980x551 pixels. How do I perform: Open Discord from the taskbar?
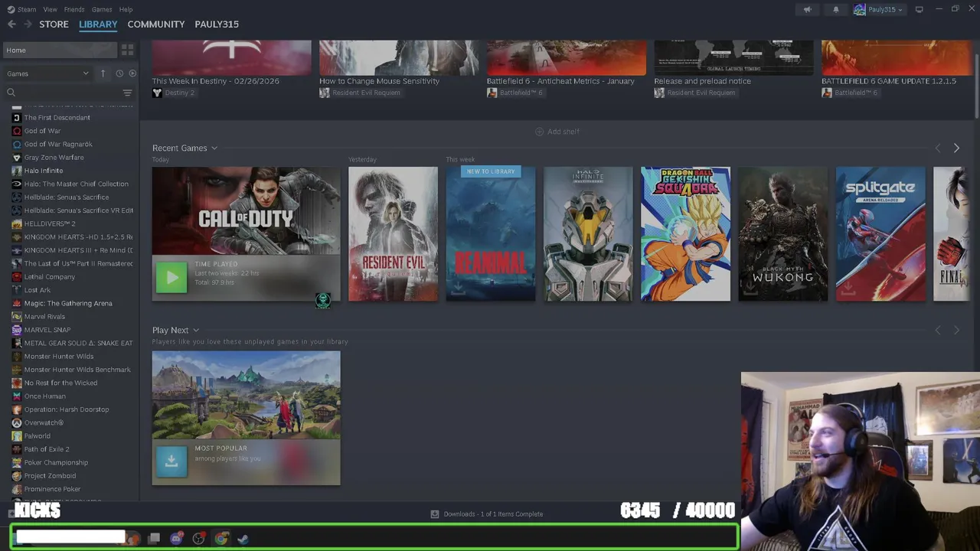(x=176, y=539)
